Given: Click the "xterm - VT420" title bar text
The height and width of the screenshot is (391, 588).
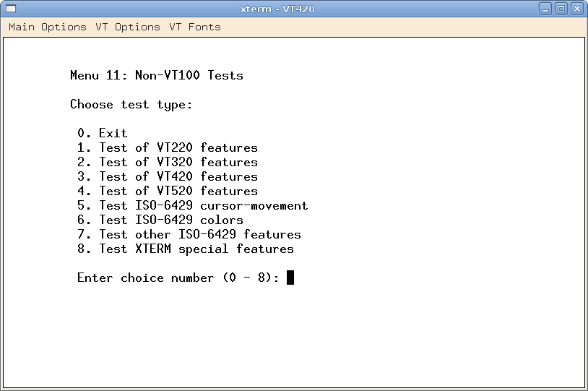Looking at the screenshot, I should [x=277, y=9].
